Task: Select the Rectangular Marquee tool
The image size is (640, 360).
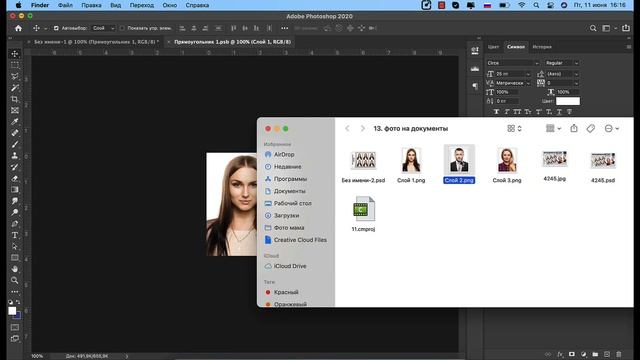Action: tap(15, 65)
